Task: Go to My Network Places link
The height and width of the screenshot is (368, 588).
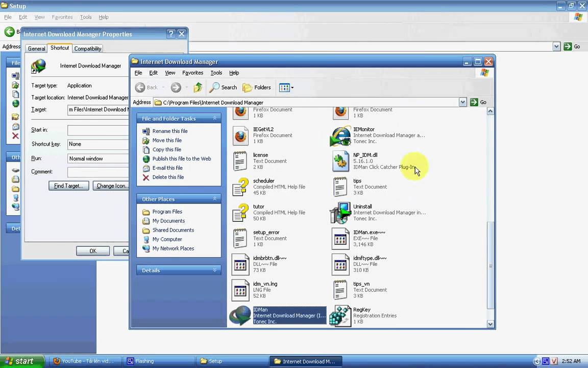Action: tap(173, 248)
